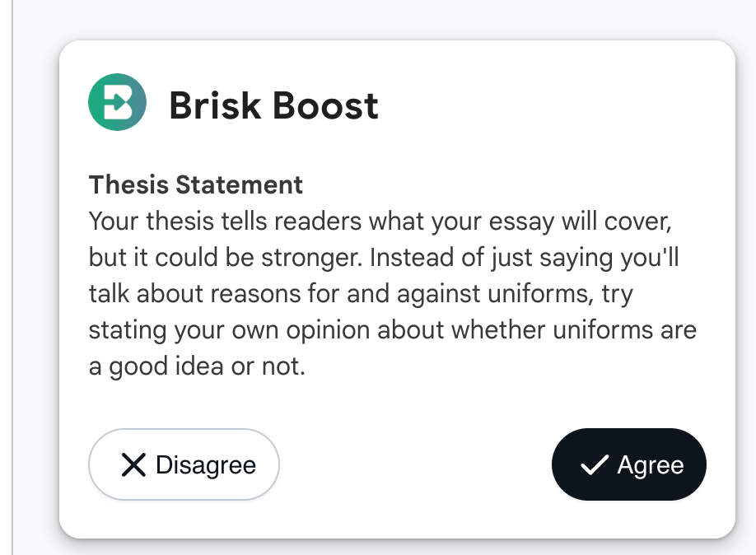
Task: Click the word "Brisk" in the title
Action: coord(215,106)
